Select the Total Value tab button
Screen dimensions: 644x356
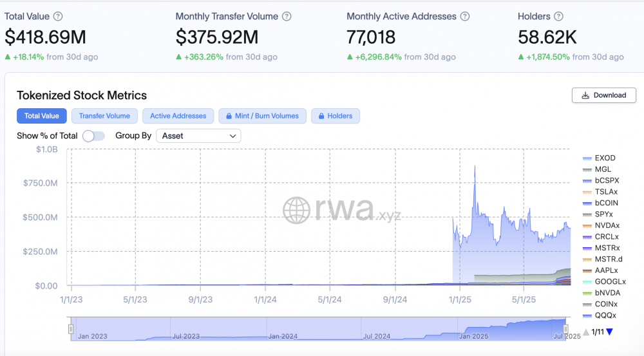41,116
